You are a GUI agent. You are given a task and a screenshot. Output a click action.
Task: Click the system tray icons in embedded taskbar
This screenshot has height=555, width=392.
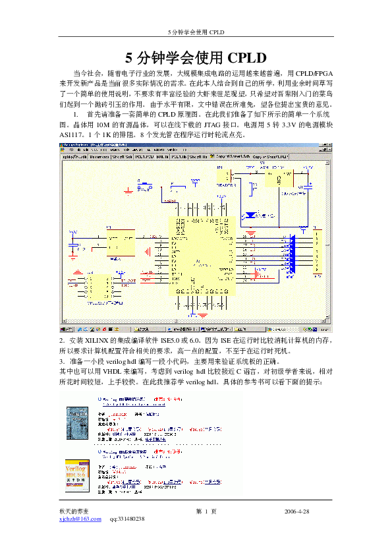(310, 330)
